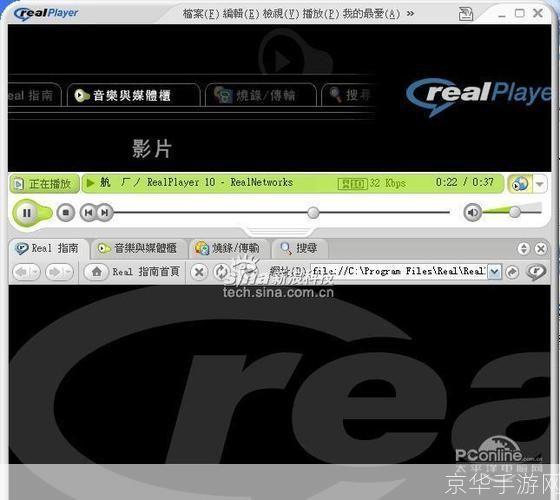Viewport: 560px width, 500px height.
Task: Open the 檢視(V) menu
Action: tap(281, 14)
